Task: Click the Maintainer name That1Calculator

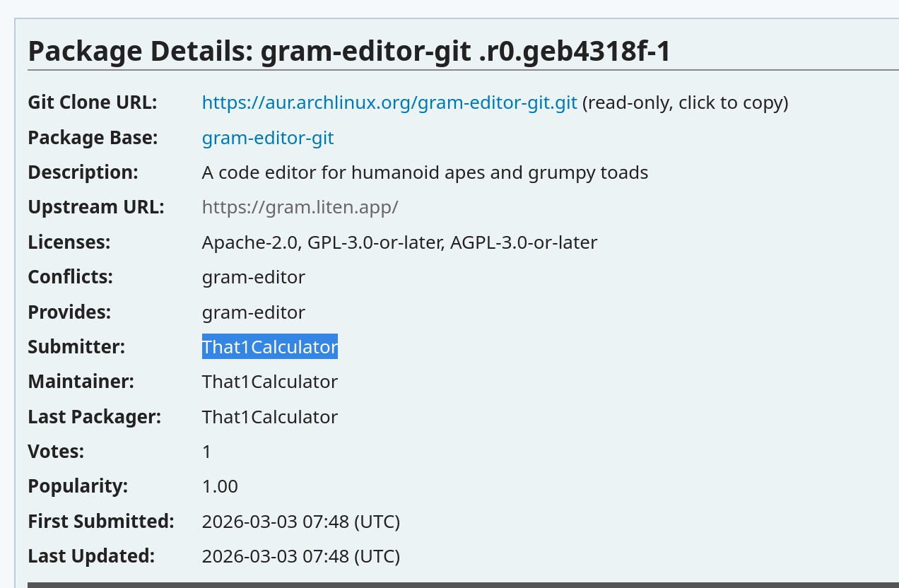Action: [270, 382]
